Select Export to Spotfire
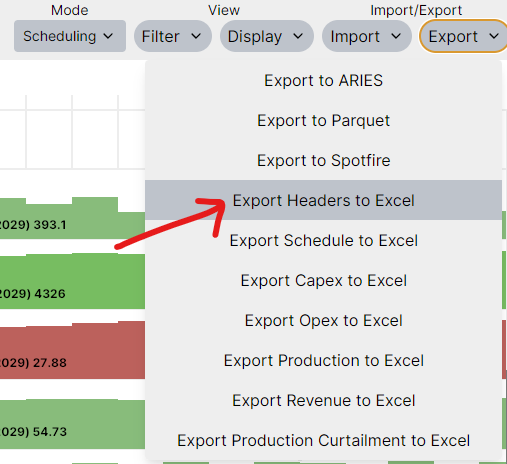 (323, 160)
